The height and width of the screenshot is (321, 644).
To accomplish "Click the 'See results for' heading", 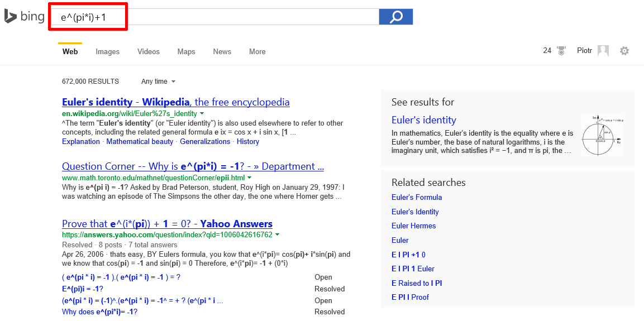I will 423,102.
